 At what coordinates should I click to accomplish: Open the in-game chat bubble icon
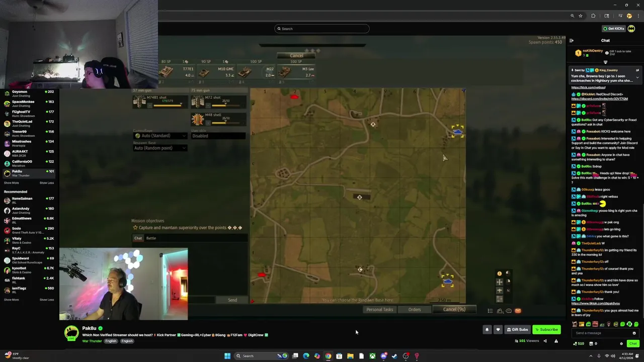point(509,311)
